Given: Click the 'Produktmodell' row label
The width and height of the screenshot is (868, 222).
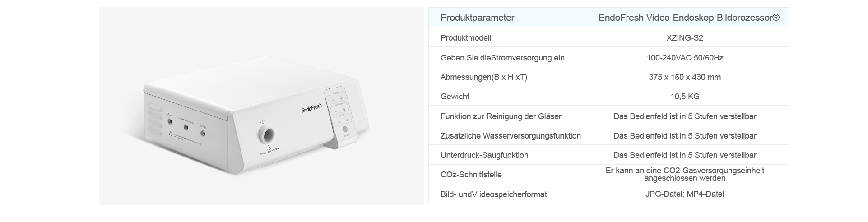Looking at the screenshot, I should (x=466, y=38).
